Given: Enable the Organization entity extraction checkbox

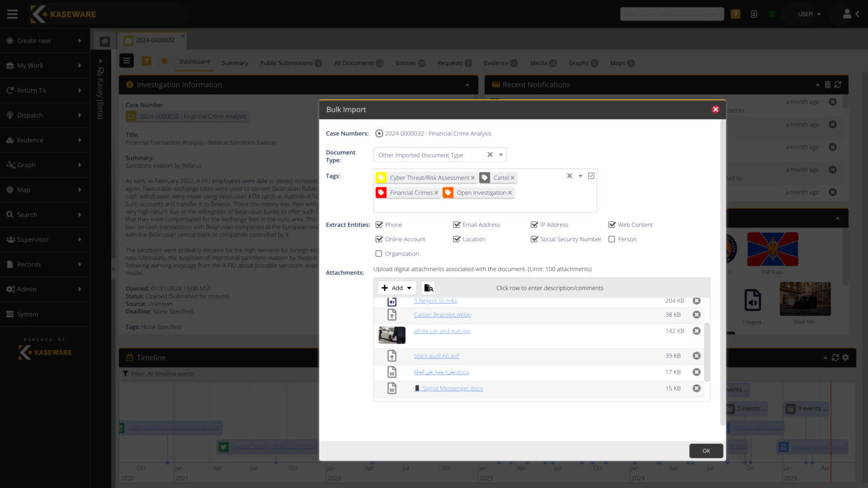Looking at the screenshot, I should pyautogui.click(x=379, y=253).
